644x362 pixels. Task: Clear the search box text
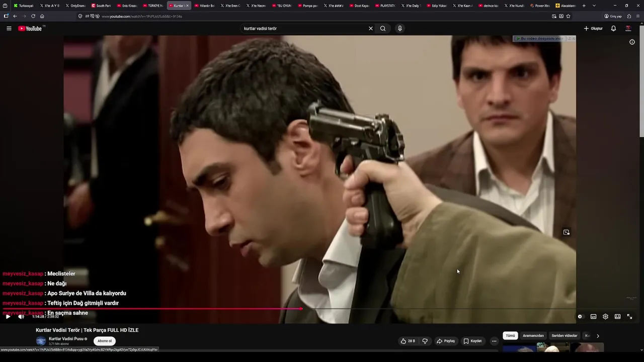click(371, 29)
